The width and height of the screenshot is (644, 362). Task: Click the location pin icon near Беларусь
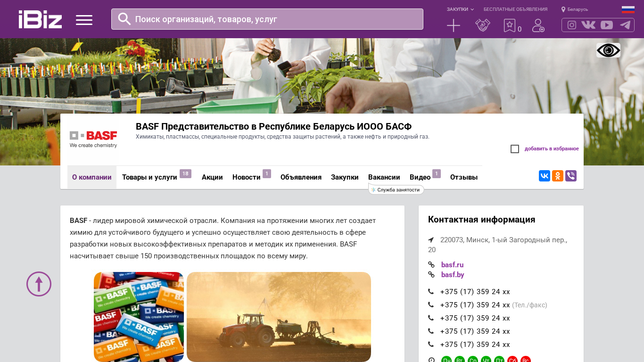pyautogui.click(x=563, y=9)
